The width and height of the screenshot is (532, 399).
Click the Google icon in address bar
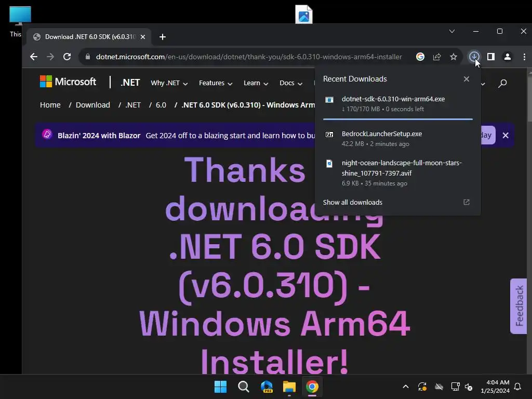coord(420,57)
